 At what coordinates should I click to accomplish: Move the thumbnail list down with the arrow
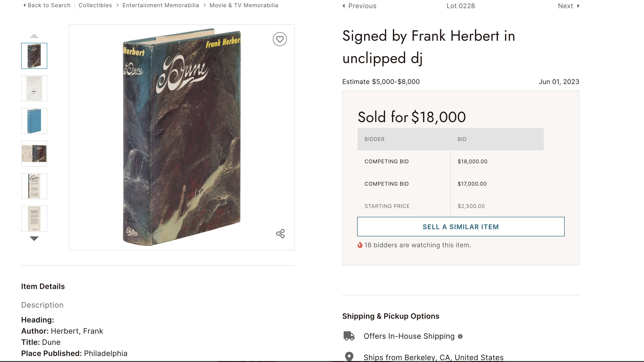click(34, 238)
